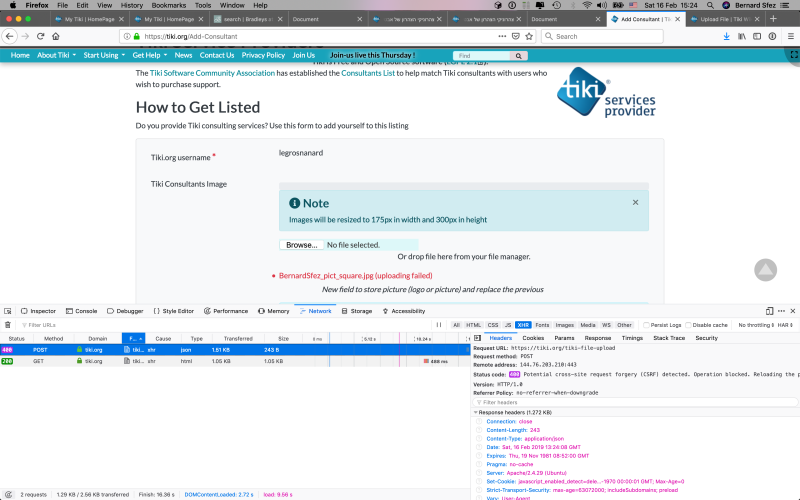The height and width of the screenshot is (500, 800).
Task: Click the Tiki Find search field
Action: pos(482,56)
